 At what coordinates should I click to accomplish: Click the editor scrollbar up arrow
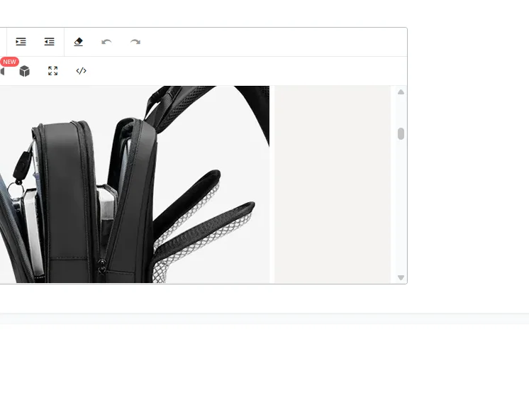401,92
